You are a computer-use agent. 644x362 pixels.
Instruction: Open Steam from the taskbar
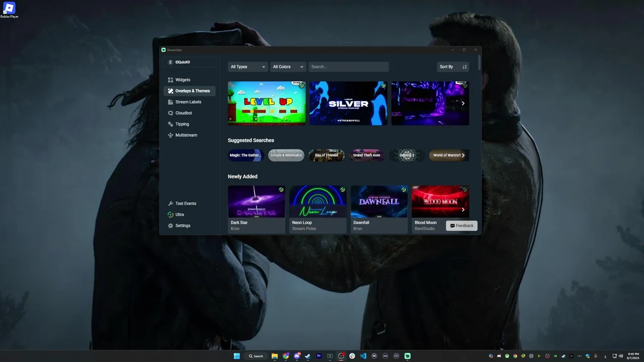[x=308, y=356]
